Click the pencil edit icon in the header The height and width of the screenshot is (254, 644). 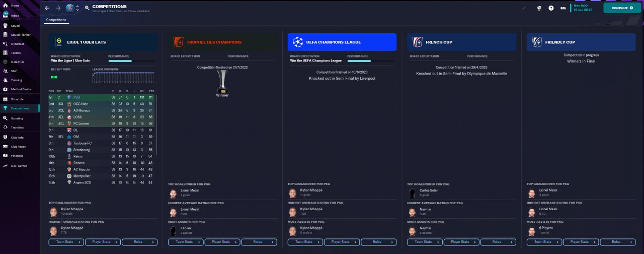coord(524,8)
